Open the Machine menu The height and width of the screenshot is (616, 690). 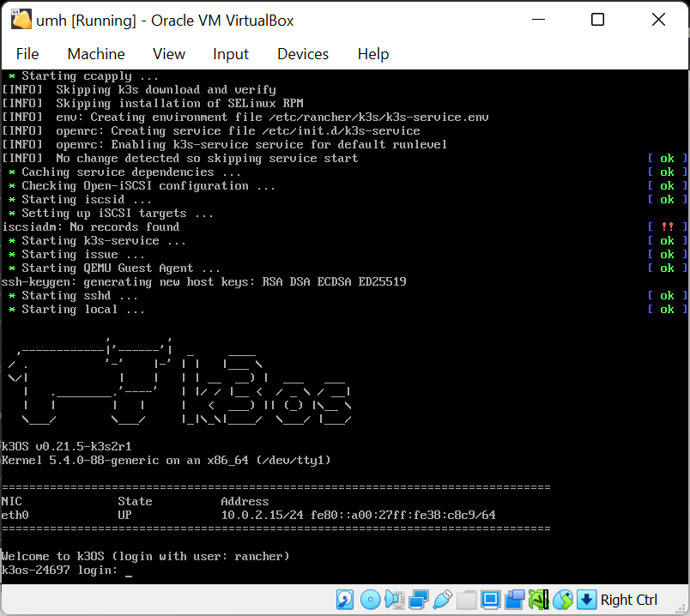(x=96, y=54)
